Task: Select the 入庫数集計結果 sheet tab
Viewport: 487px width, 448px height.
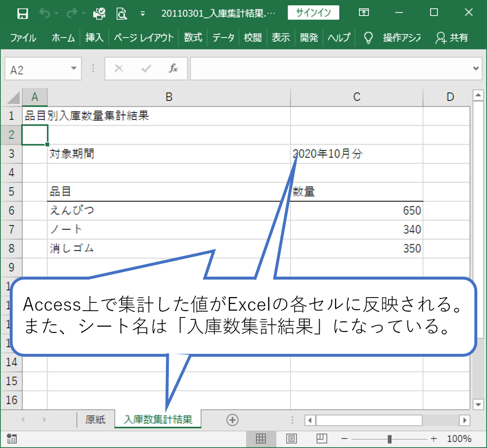Action: 158,420
